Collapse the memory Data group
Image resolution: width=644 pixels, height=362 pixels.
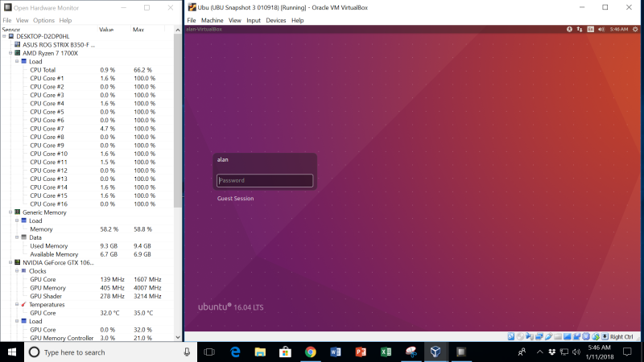(17, 237)
